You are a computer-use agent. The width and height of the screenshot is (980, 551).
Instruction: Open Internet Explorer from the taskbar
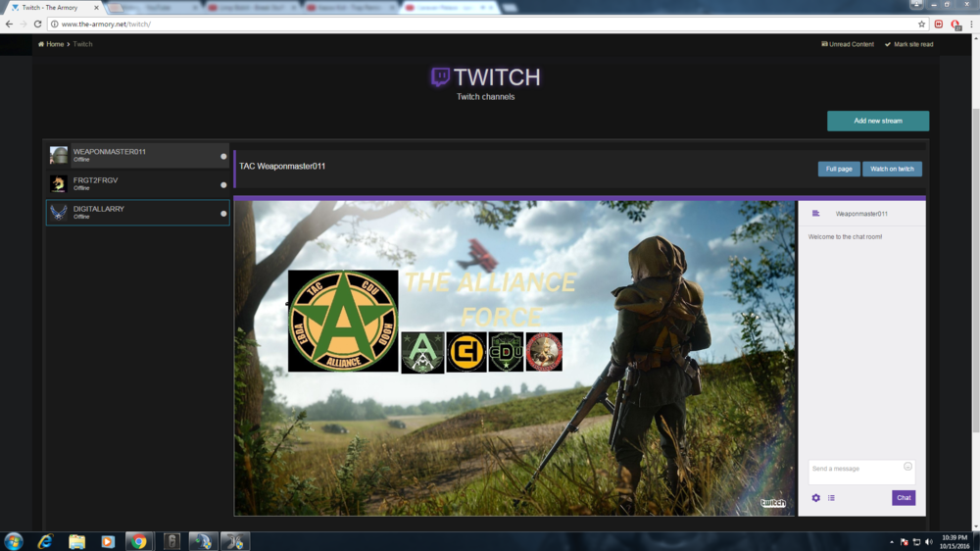pos(45,541)
